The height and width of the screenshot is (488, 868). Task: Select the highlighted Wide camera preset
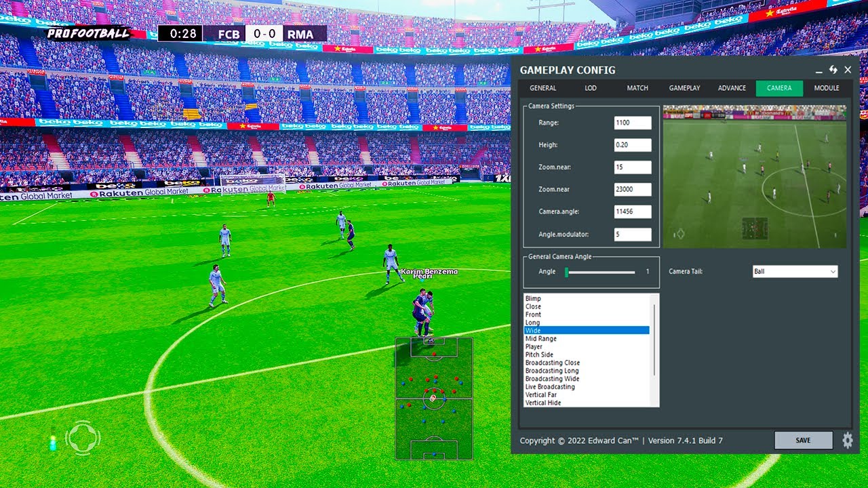click(587, 331)
